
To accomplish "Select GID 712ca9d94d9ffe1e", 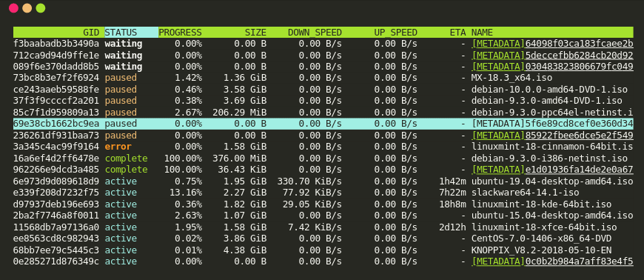I will pyautogui.click(x=56, y=55).
